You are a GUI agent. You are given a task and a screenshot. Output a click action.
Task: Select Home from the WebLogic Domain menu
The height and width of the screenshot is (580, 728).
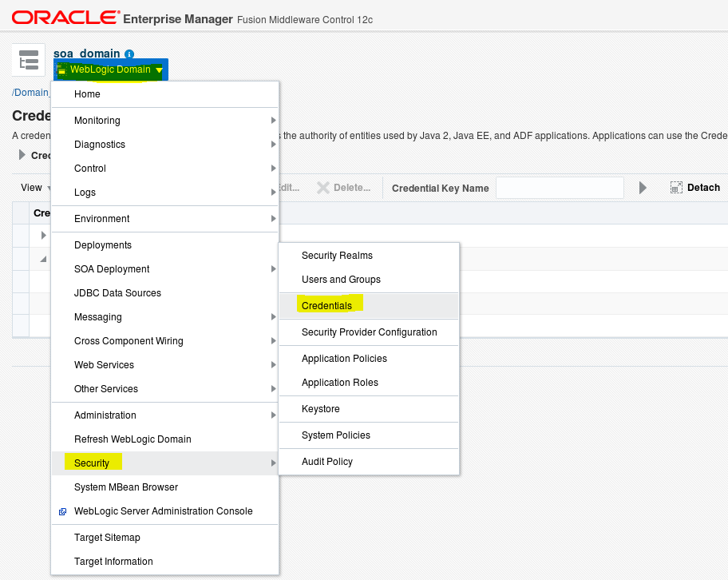[x=164, y=94]
